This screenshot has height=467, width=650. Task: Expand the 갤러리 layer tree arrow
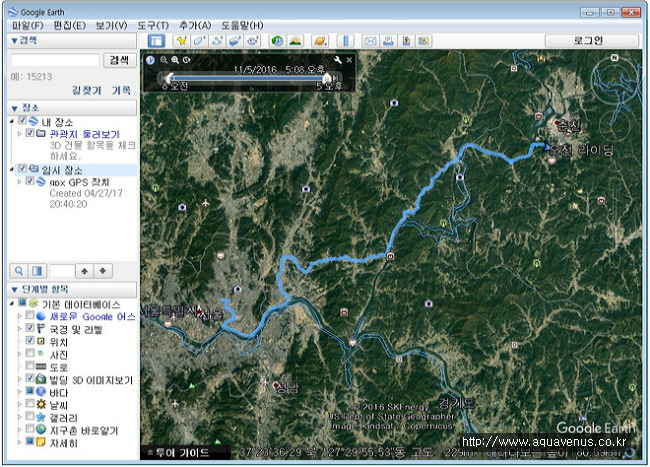tap(19, 417)
